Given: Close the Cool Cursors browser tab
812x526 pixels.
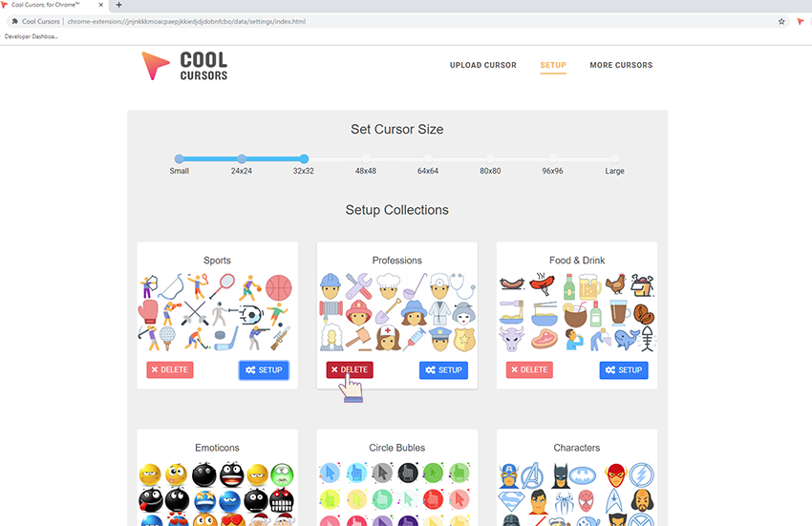Looking at the screenshot, I should click(x=101, y=5).
